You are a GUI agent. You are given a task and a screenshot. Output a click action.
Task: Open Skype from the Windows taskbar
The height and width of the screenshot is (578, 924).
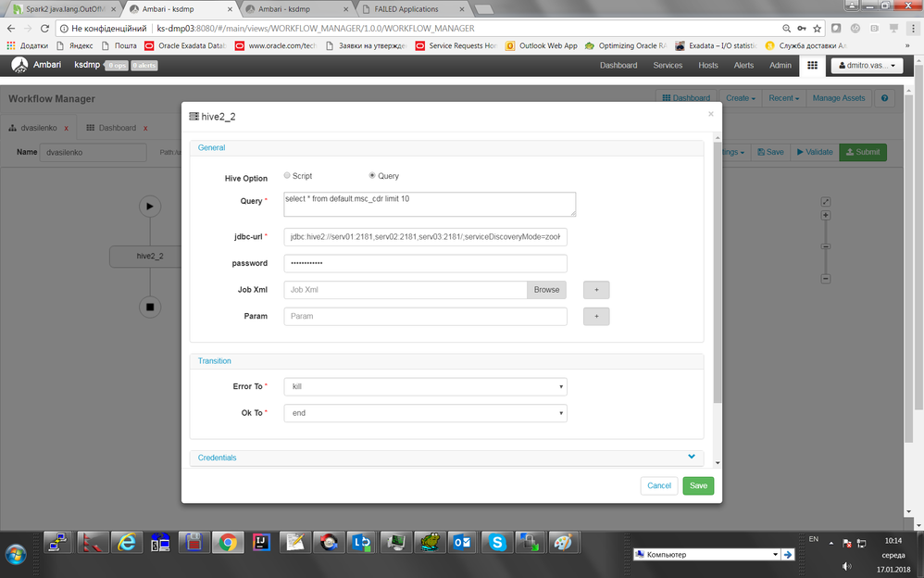(x=496, y=542)
